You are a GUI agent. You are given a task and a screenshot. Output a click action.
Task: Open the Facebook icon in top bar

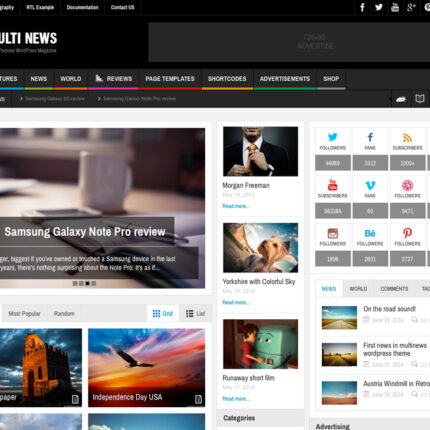point(362,7)
